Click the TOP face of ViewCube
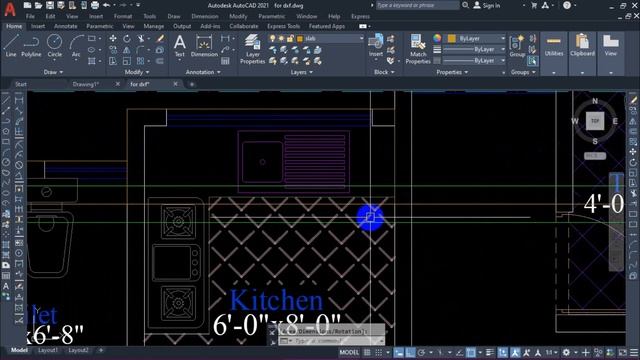Image resolution: width=640 pixels, height=360 pixels. (x=595, y=121)
